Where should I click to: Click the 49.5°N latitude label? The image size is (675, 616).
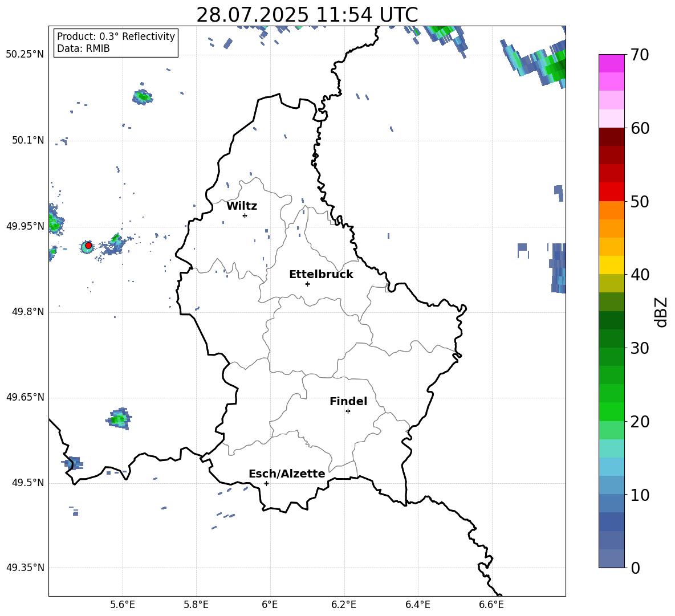click(28, 483)
